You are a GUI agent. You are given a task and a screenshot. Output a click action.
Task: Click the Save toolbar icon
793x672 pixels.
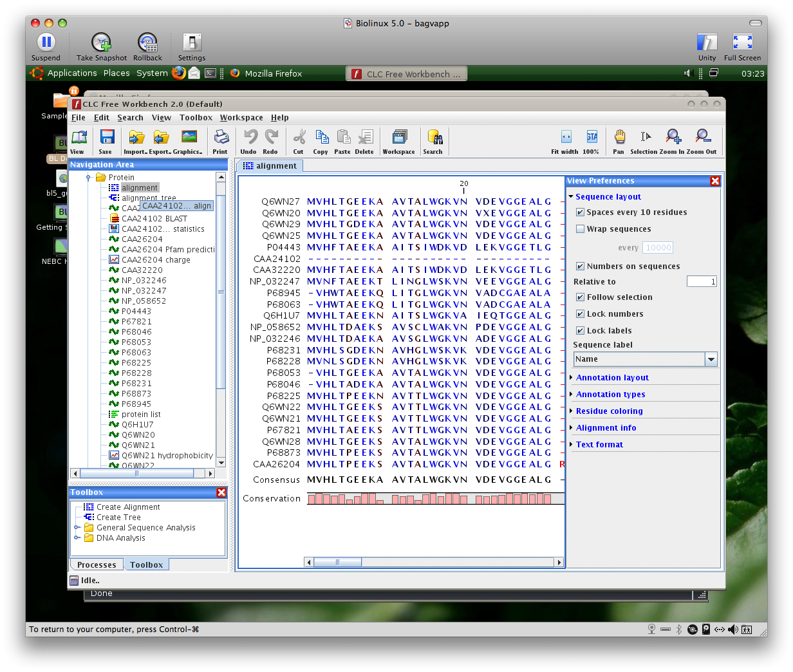point(106,140)
